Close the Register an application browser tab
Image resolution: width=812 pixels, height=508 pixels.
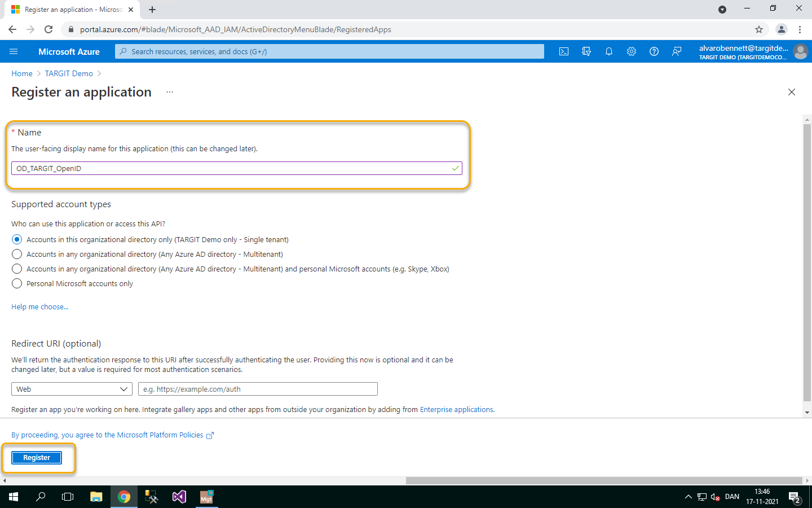(131, 10)
